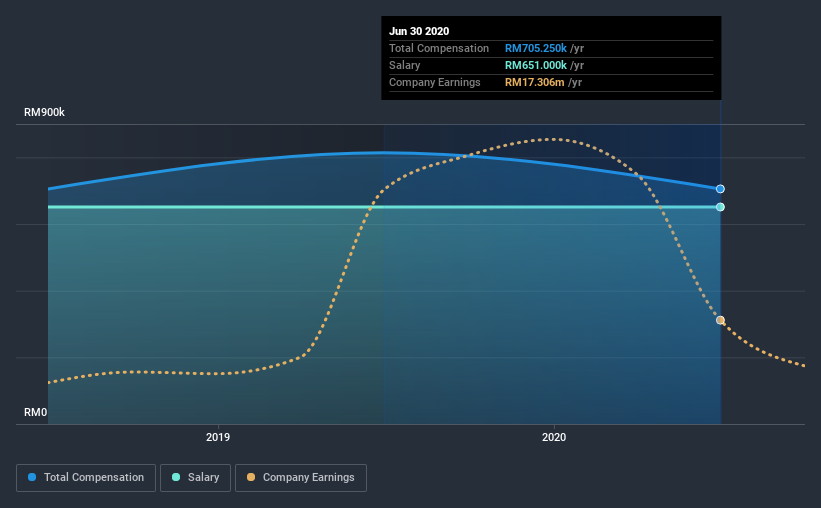Click the 2019 x-axis label
This screenshot has height=508, width=821.
click(x=218, y=437)
